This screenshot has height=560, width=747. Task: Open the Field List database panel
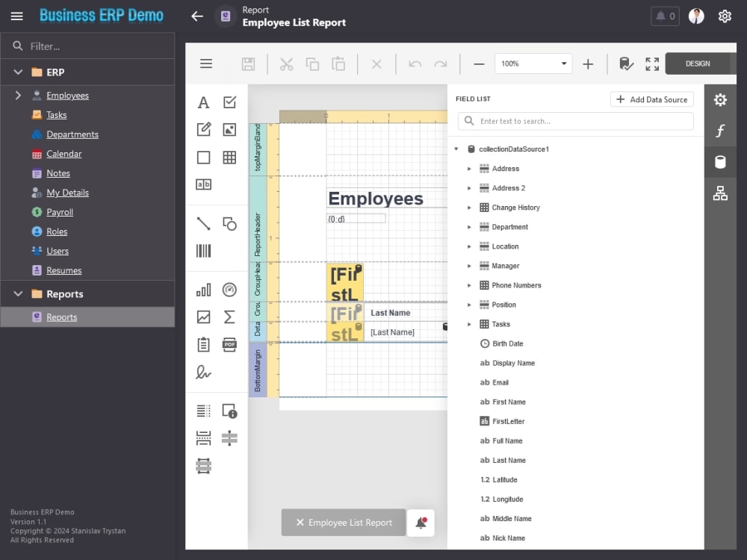click(x=720, y=162)
